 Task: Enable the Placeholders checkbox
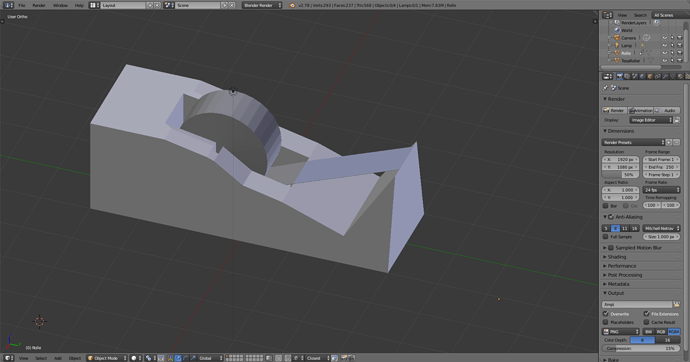(606, 322)
